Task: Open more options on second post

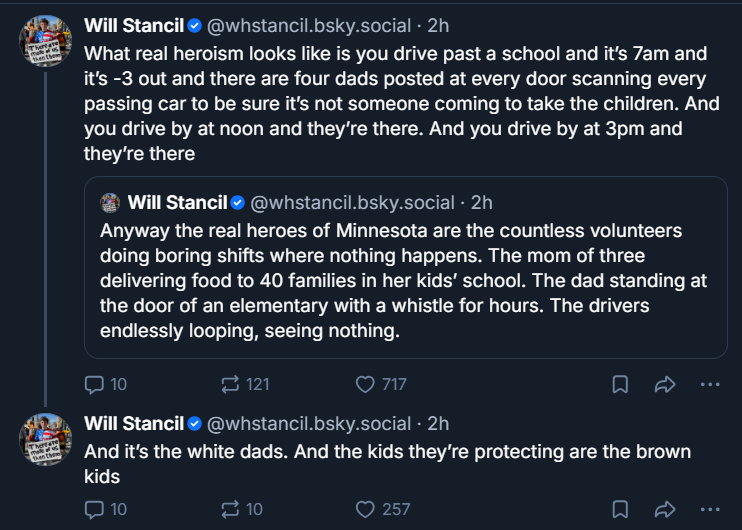Action: click(709, 509)
